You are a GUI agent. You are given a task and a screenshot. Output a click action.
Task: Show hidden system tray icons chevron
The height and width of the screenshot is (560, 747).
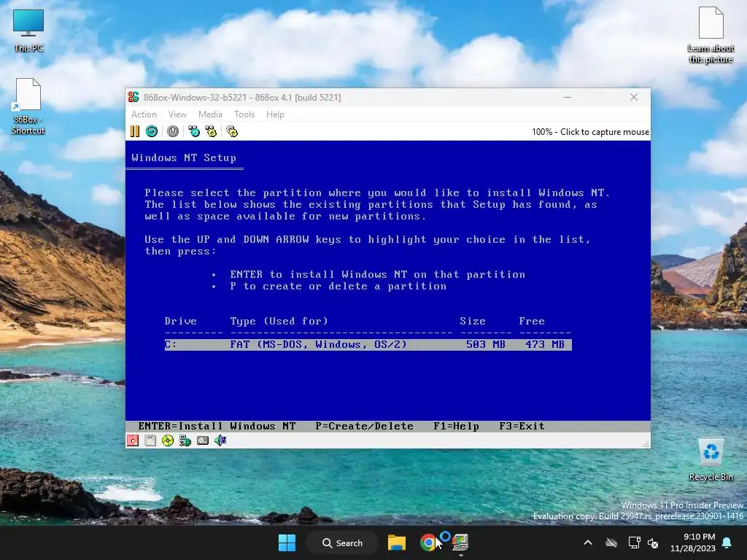pyautogui.click(x=588, y=542)
